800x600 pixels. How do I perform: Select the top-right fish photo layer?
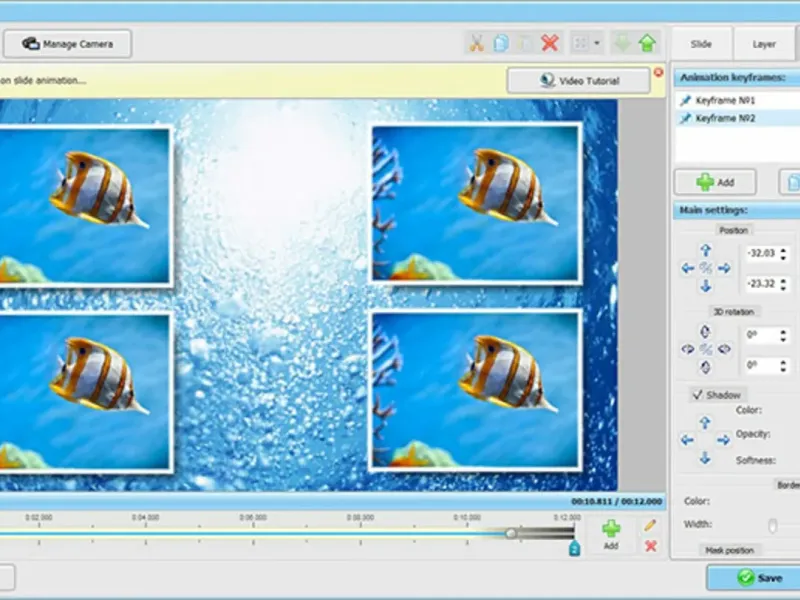[x=475, y=204]
